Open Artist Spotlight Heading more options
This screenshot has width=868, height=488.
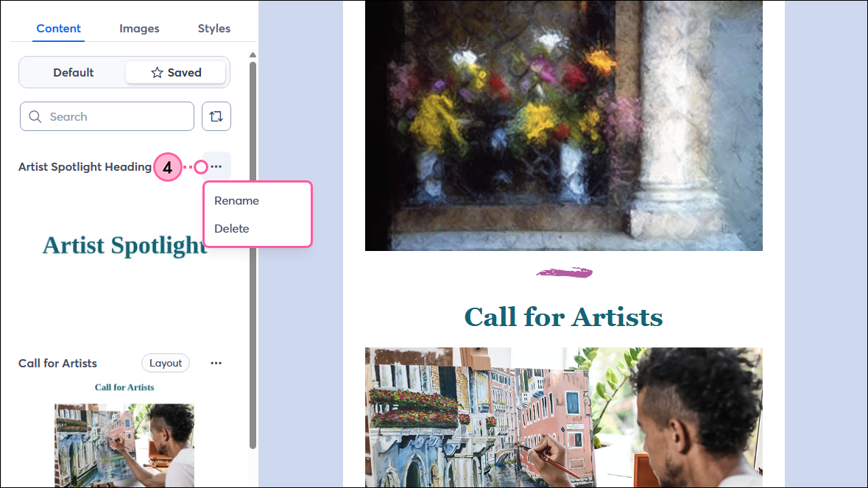coord(216,166)
